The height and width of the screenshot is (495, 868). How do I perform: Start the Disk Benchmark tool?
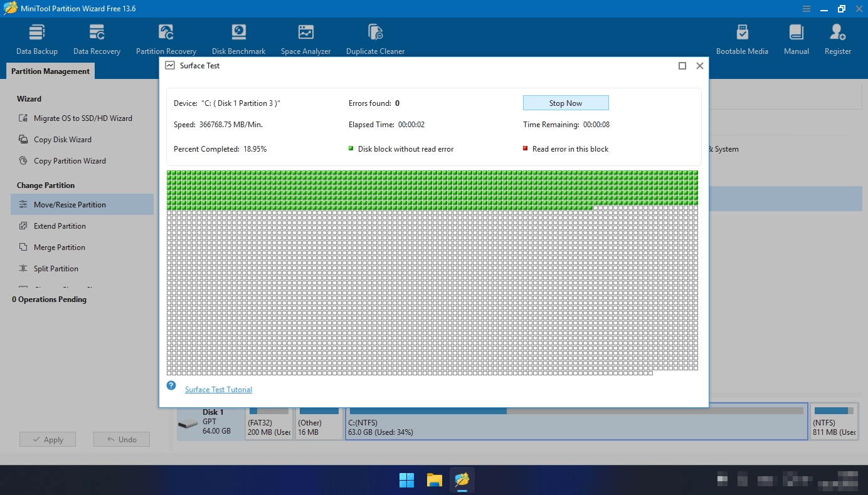[238, 39]
